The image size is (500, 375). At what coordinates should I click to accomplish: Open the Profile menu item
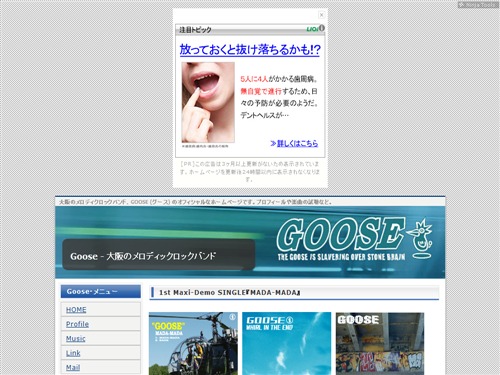click(77, 324)
